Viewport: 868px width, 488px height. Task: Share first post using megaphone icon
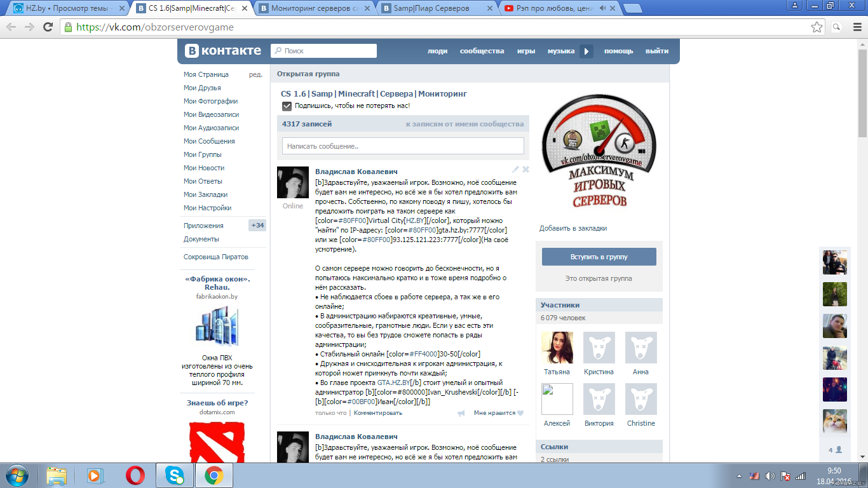(461, 414)
